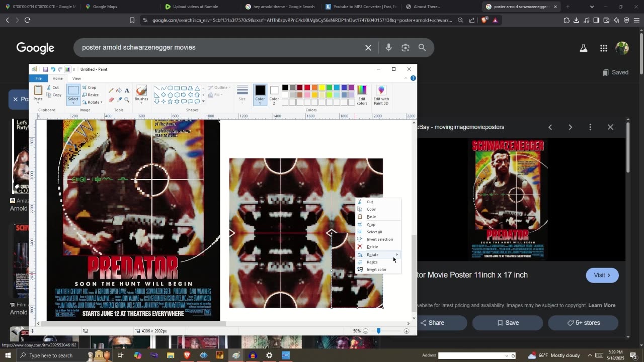Click Save button below image preview
Screen dimensions: 644x362
coord(508,323)
